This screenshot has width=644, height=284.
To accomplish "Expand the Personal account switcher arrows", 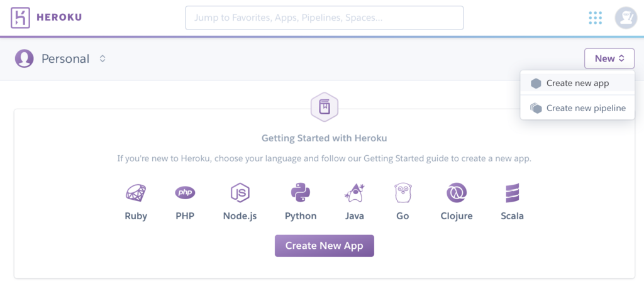I will coord(103,58).
